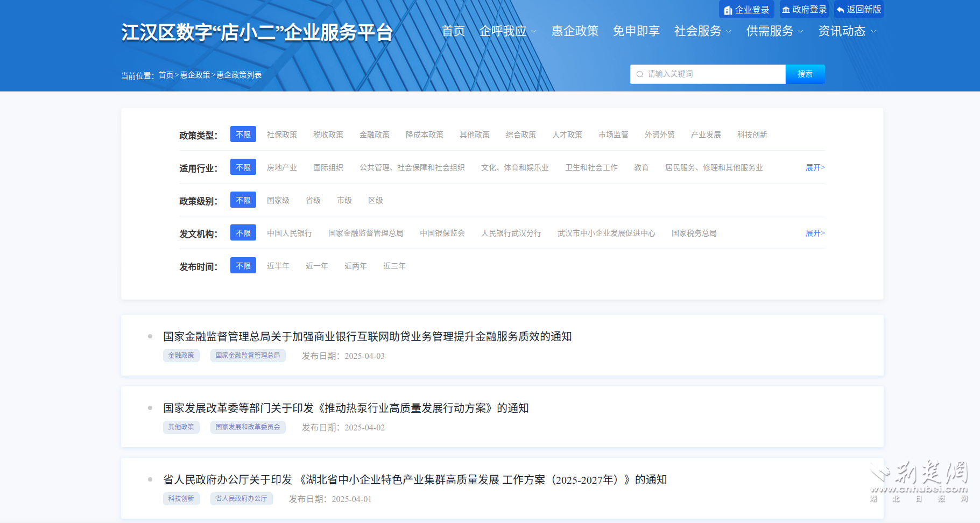Open the heat pump industry policy notice
The width and height of the screenshot is (980, 523).
pos(346,408)
